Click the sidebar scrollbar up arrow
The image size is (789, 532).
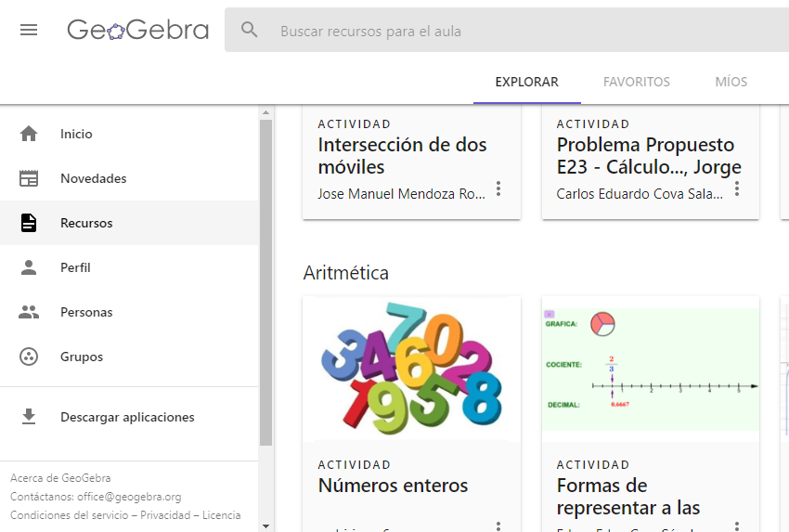(266, 112)
